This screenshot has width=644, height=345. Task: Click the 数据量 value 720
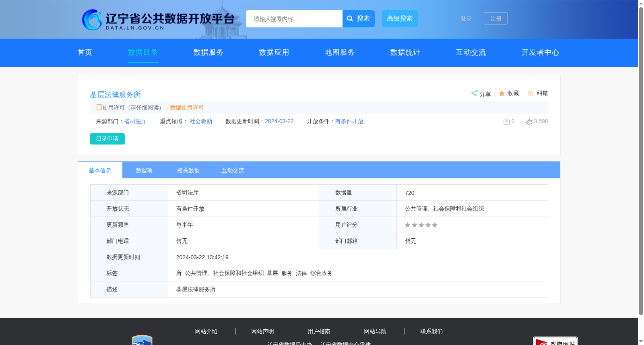(410, 193)
